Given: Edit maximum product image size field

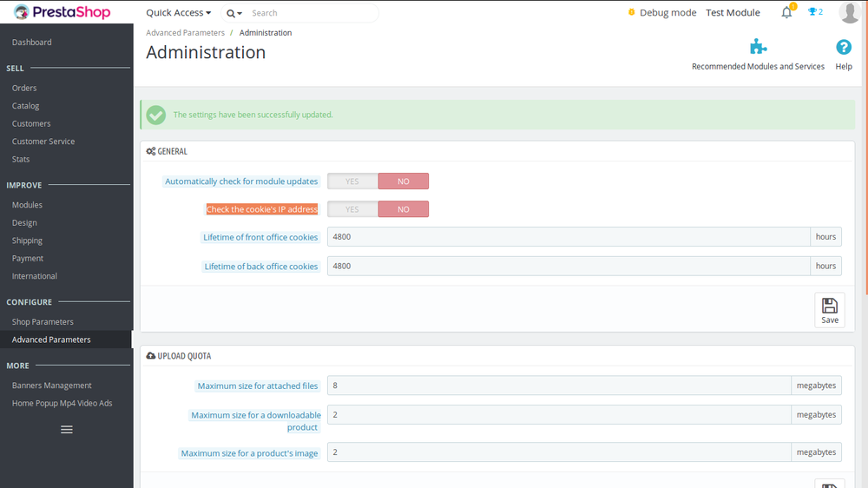Looking at the screenshot, I should pos(559,452).
